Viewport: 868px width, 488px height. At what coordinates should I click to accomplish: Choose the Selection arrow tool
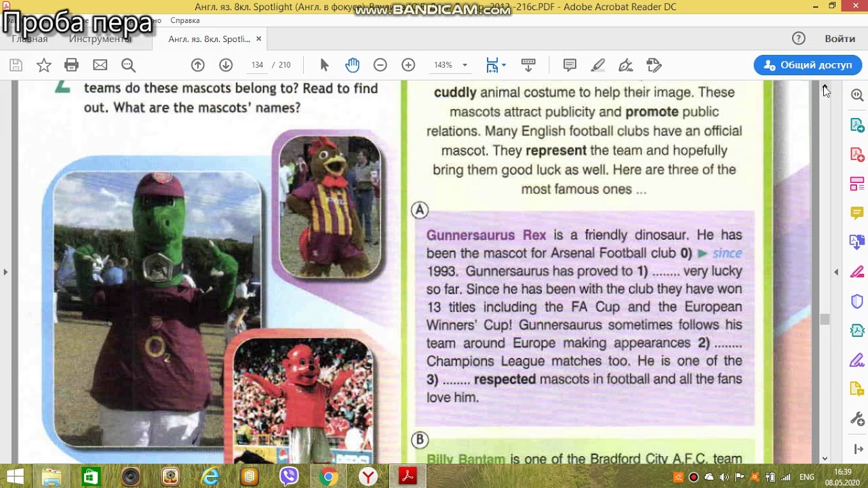coord(324,65)
